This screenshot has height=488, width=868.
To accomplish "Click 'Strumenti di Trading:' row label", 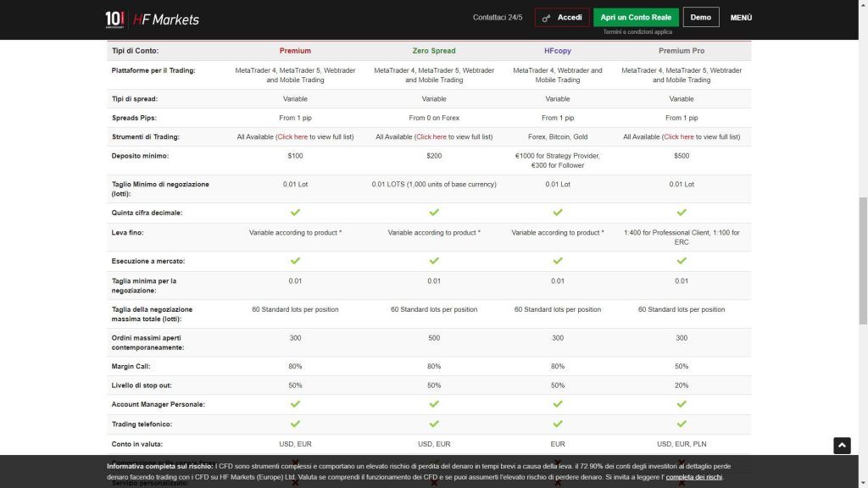I will tap(146, 136).
